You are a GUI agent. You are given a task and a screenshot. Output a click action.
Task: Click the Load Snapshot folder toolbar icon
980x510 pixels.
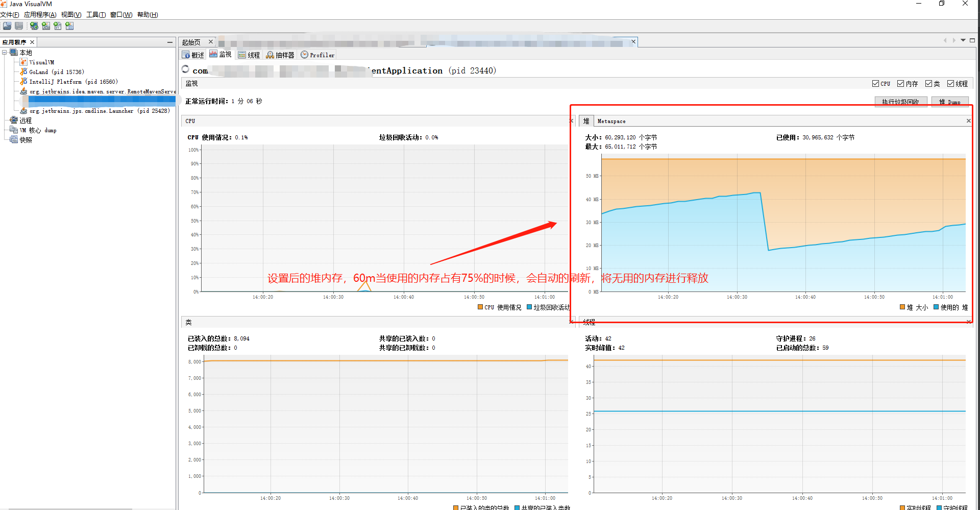7,26
